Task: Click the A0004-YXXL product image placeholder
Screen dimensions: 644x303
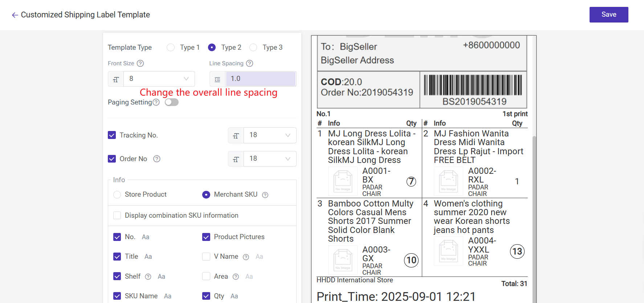Action: [x=449, y=251]
